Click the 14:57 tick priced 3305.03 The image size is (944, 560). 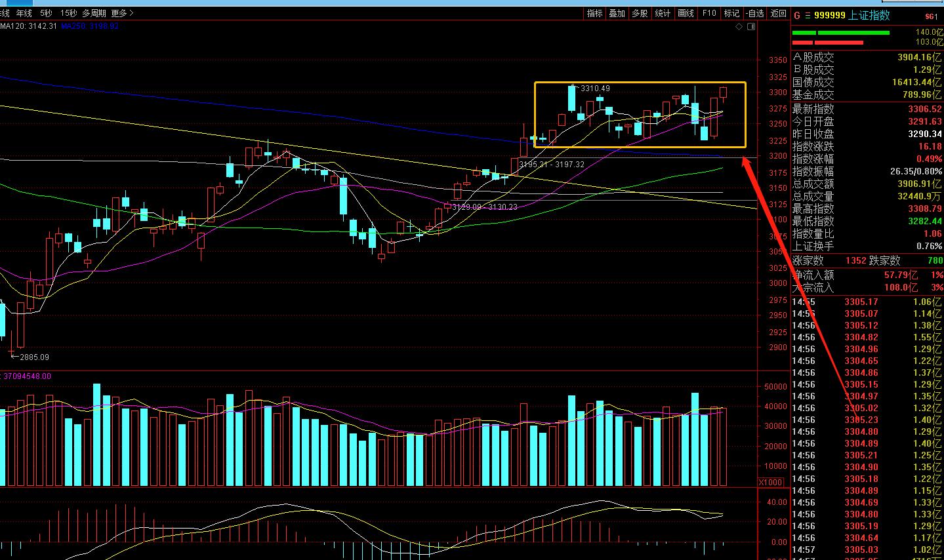[x=867, y=550]
